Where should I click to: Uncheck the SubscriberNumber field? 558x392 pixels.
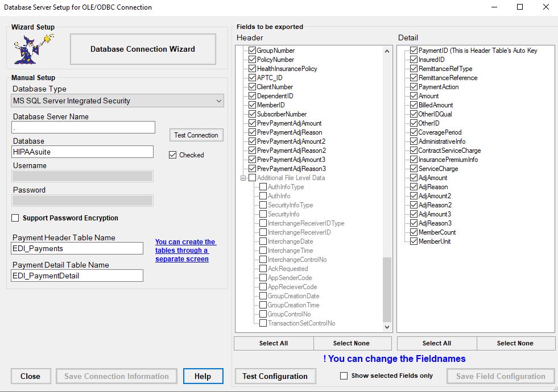[x=253, y=114]
